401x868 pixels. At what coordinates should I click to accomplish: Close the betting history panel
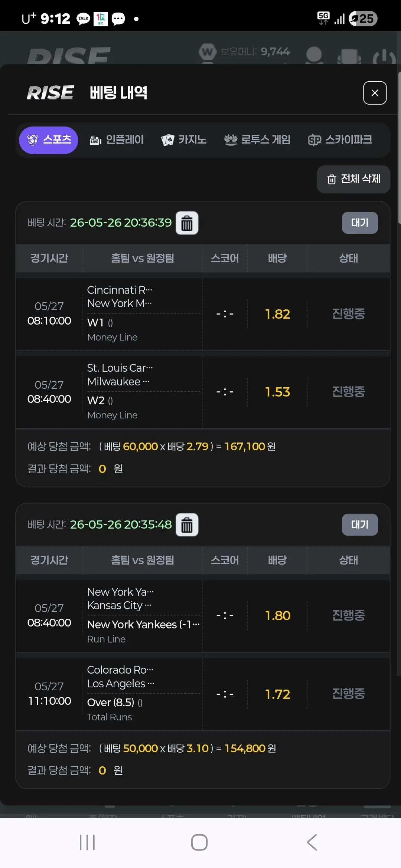tap(375, 93)
